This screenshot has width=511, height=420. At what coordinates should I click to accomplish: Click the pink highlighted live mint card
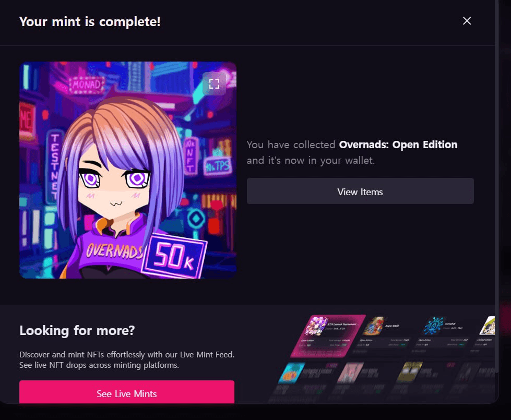pyautogui.click(x=327, y=335)
